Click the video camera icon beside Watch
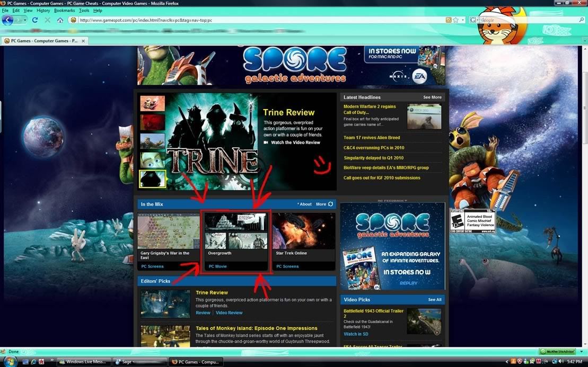Image resolution: width=588 pixels, height=367 pixels. click(266, 142)
